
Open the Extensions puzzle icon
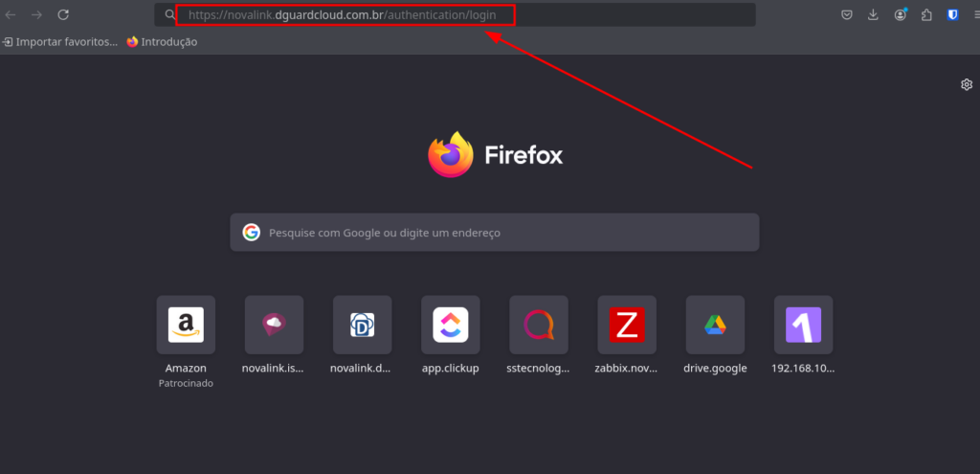tap(926, 15)
